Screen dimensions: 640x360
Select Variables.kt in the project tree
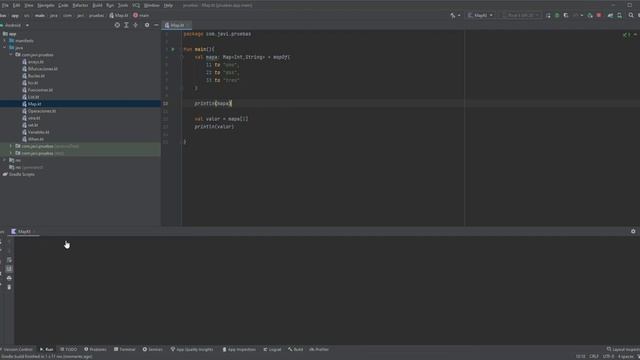(38, 132)
